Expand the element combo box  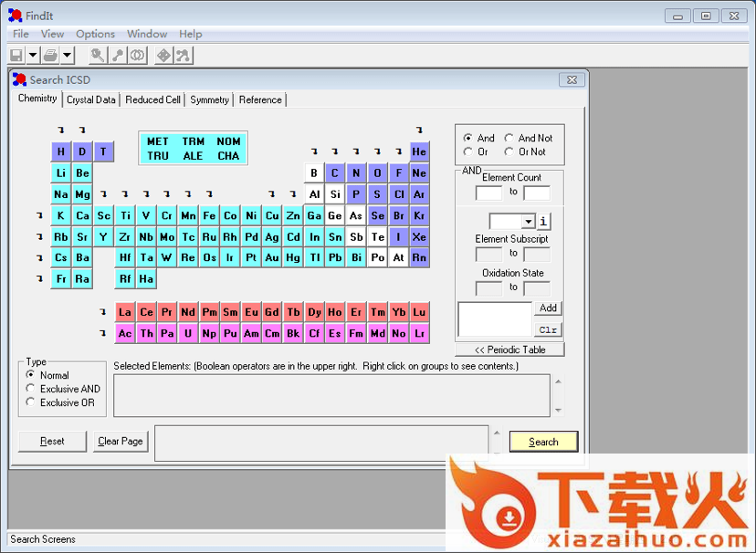(x=529, y=222)
